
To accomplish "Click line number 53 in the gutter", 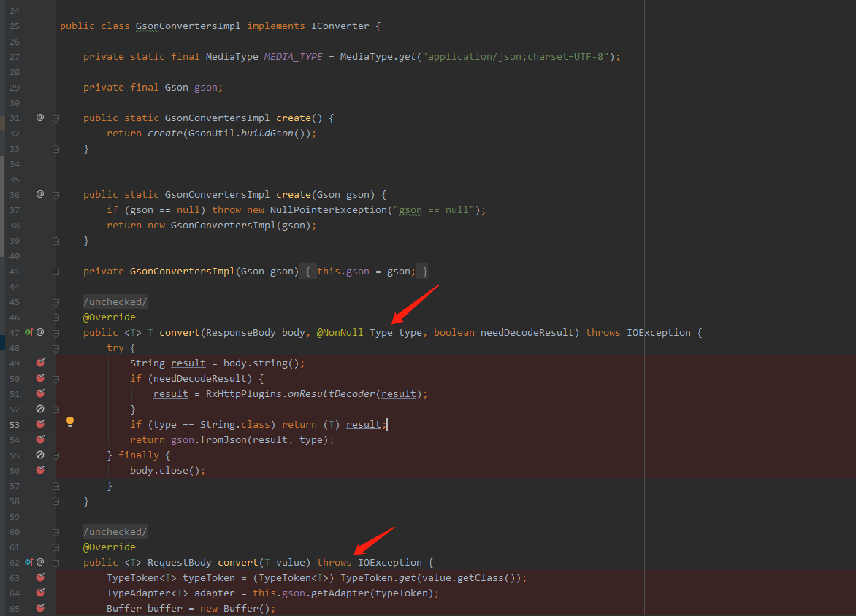I will click(x=16, y=424).
